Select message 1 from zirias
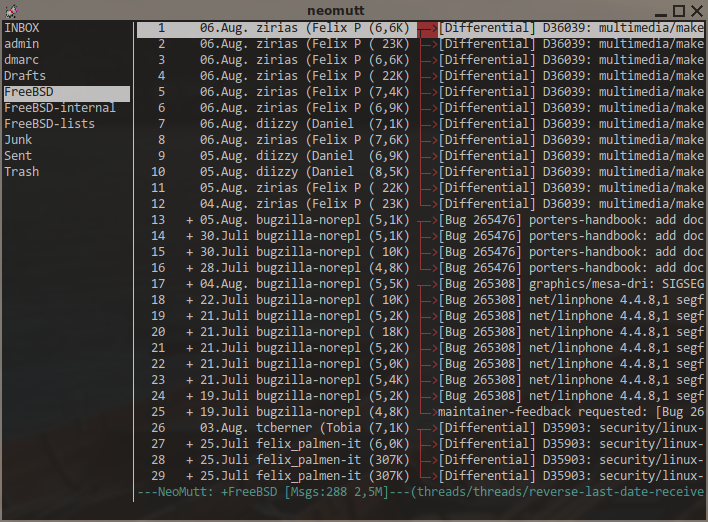708x522 pixels. (x=420, y=28)
